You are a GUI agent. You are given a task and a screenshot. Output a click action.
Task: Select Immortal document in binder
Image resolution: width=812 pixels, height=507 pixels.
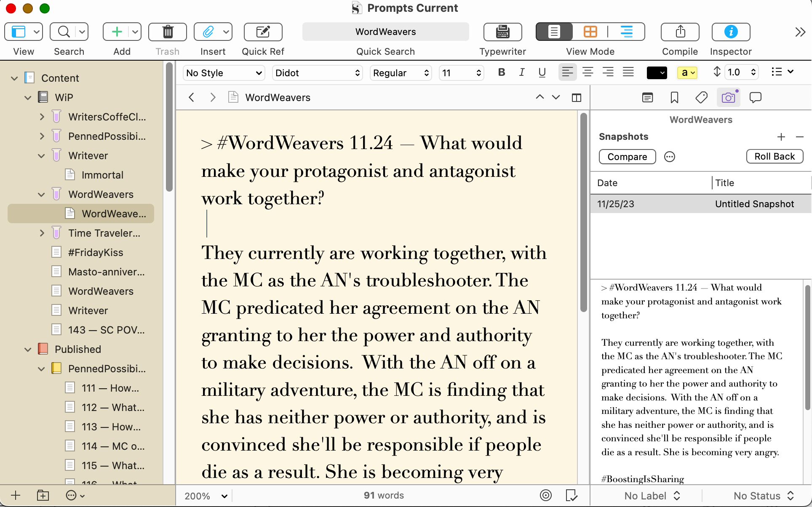pos(102,175)
